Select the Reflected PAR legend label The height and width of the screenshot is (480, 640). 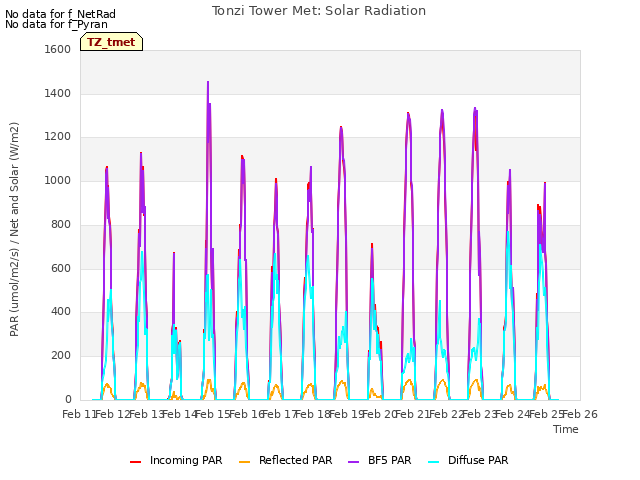[x=296, y=460]
